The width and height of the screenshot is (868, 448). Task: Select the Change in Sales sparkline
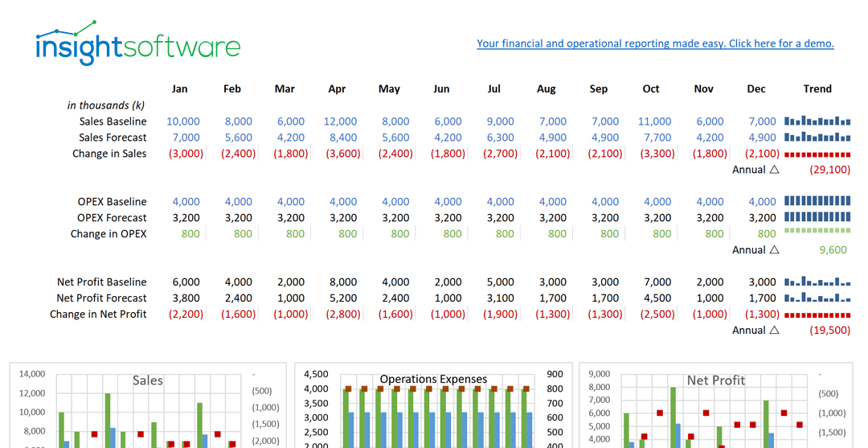817,154
